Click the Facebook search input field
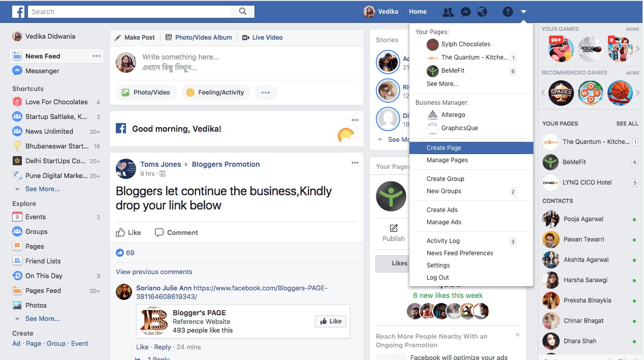The width and height of the screenshot is (644, 360). (130, 12)
